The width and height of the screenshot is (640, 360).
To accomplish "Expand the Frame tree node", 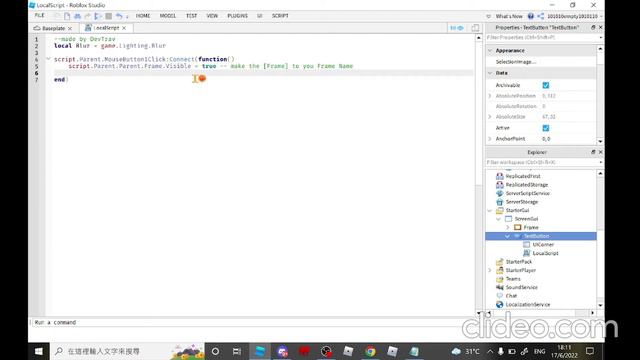I will tap(508, 227).
